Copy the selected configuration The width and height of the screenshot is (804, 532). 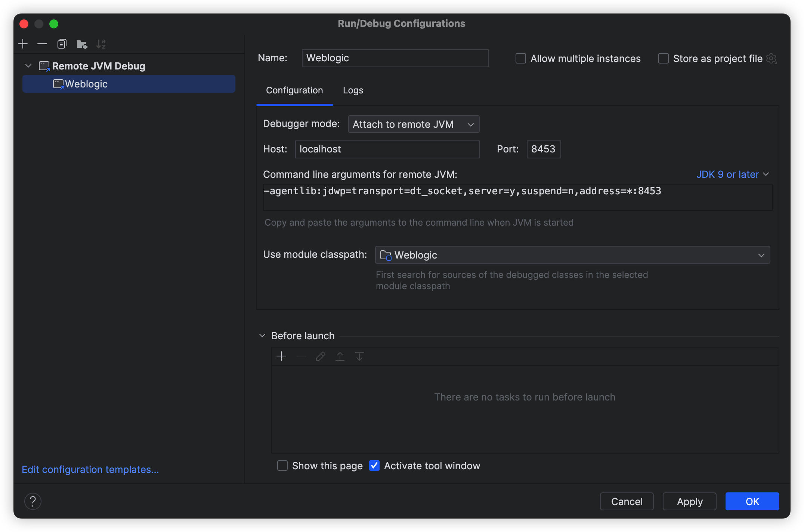coord(62,44)
